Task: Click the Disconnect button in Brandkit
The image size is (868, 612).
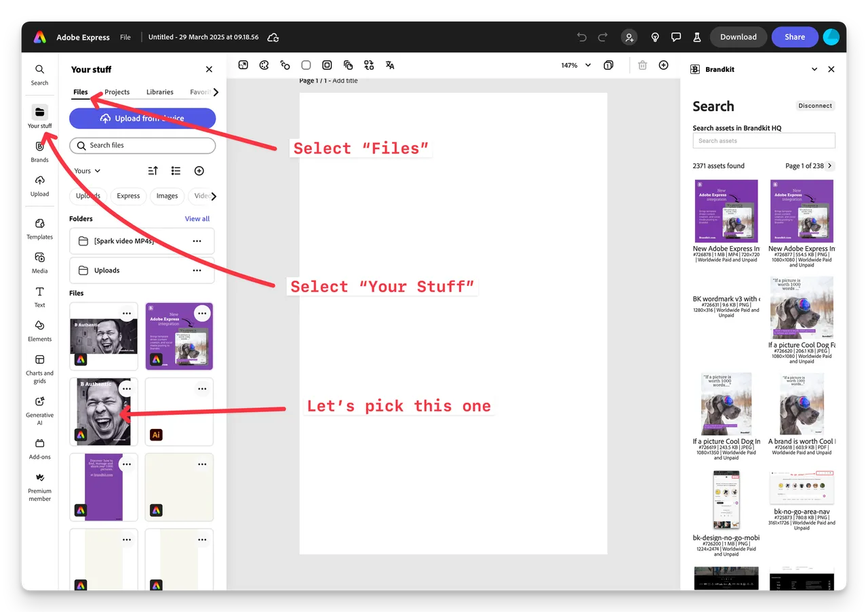Action: tap(815, 106)
